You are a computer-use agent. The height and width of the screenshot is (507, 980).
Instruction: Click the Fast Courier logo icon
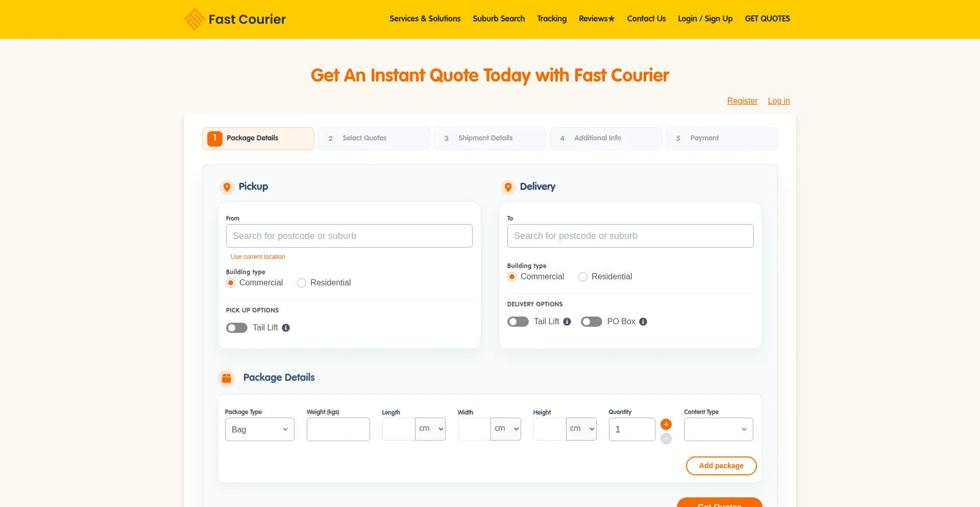click(x=194, y=19)
